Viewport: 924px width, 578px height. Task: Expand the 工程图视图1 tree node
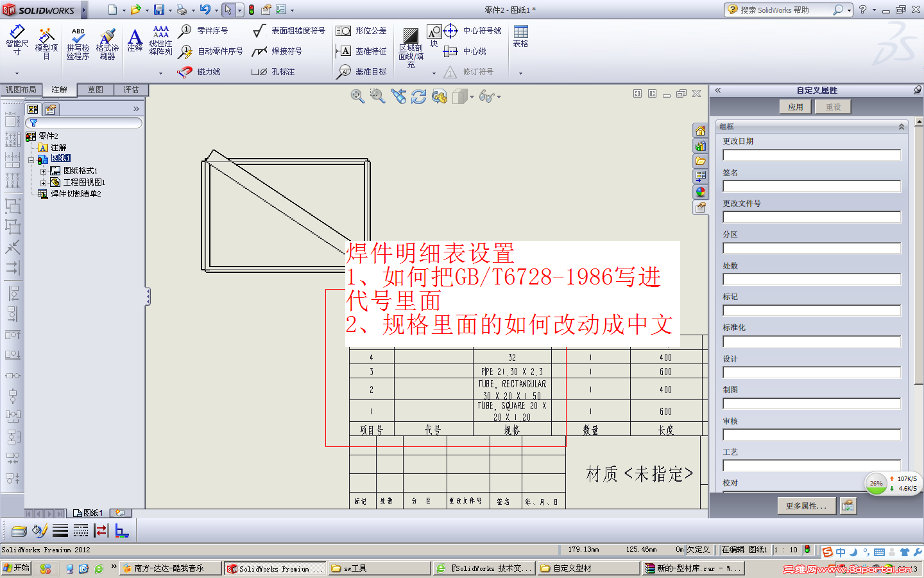click(x=43, y=183)
